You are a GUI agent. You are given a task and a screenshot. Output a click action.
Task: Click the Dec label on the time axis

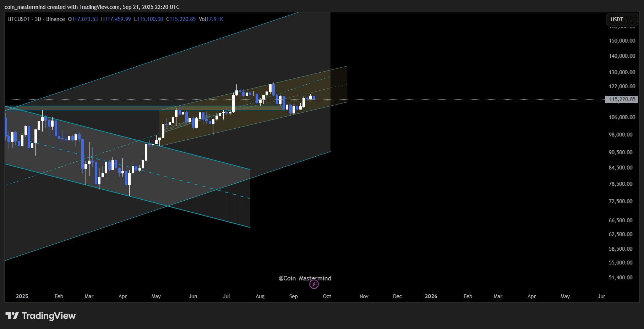point(398,296)
